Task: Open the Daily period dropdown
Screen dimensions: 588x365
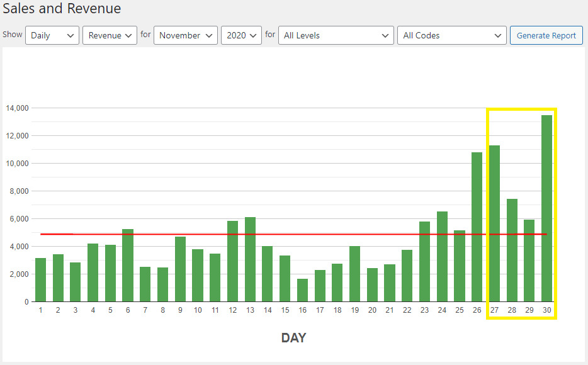Action: 52,35
